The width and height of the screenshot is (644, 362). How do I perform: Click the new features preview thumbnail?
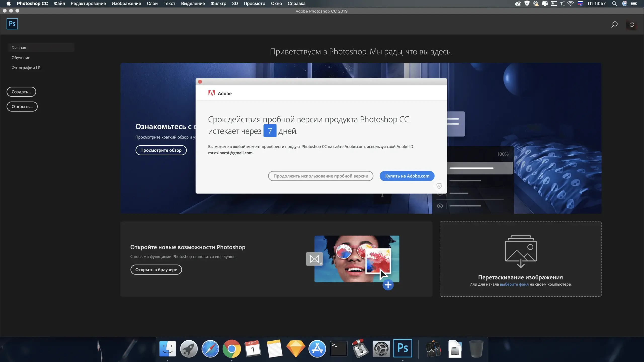[x=356, y=259]
